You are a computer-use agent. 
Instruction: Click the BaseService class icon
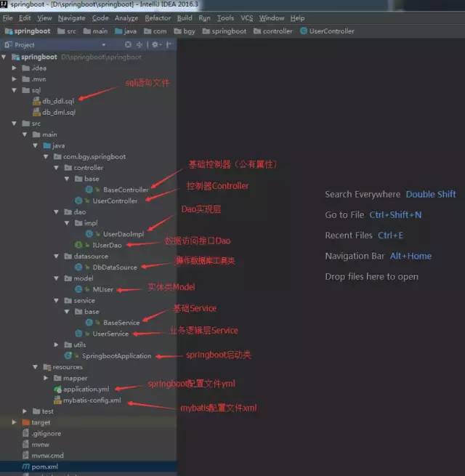point(89,323)
